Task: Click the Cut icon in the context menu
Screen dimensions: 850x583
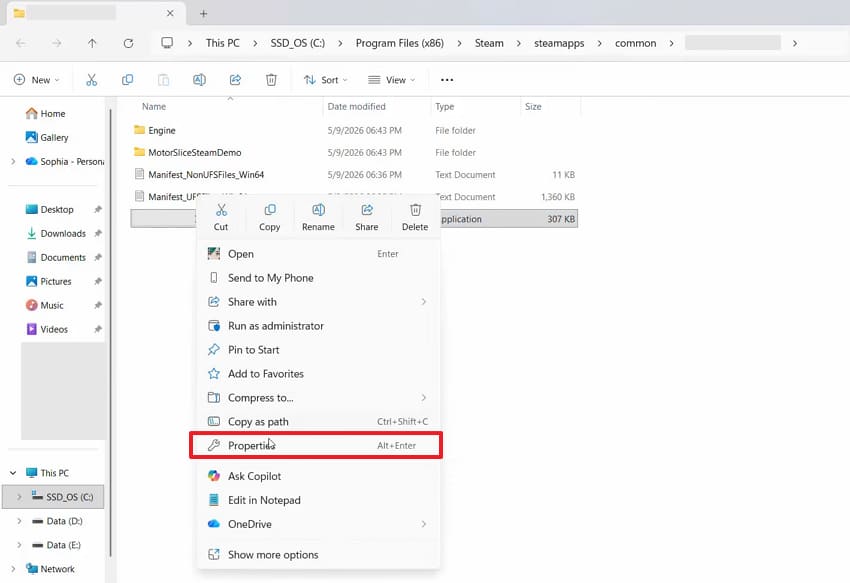Action: pos(221,210)
